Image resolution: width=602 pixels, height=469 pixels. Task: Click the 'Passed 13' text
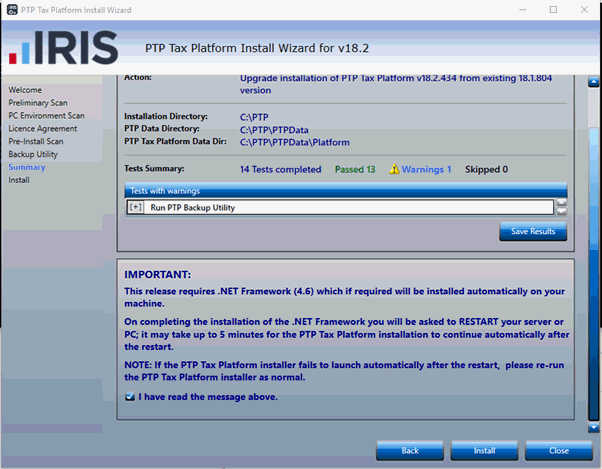pos(355,169)
